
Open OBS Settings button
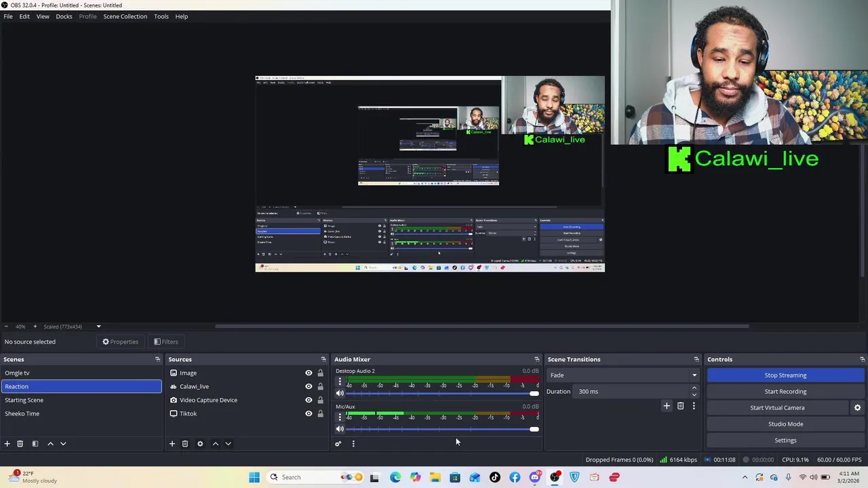click(x=785, y=441)
